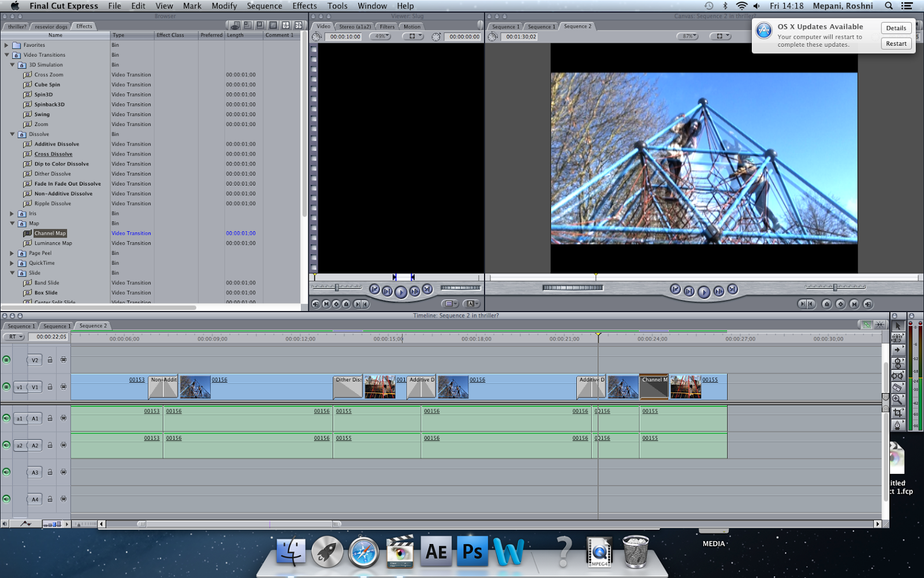Expand the Iris bin
The height and width of the screenshot is (578, 924).
[x=12, y=213]
